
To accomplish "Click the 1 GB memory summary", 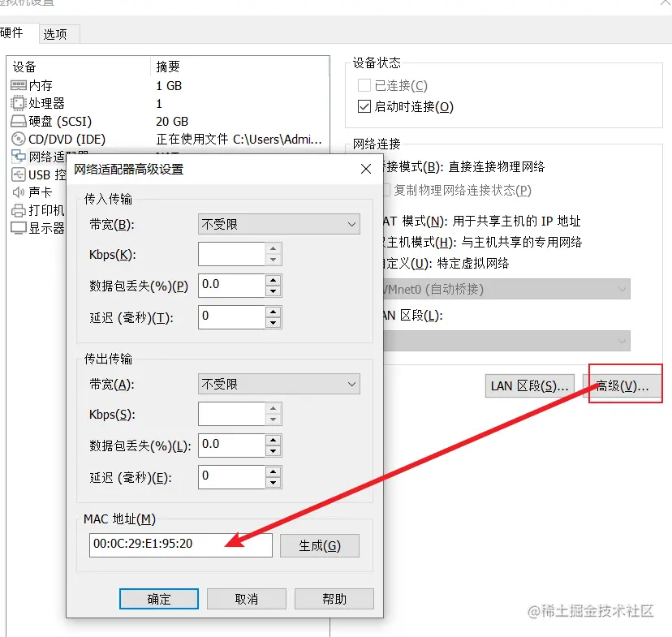I will coord(169,86).
